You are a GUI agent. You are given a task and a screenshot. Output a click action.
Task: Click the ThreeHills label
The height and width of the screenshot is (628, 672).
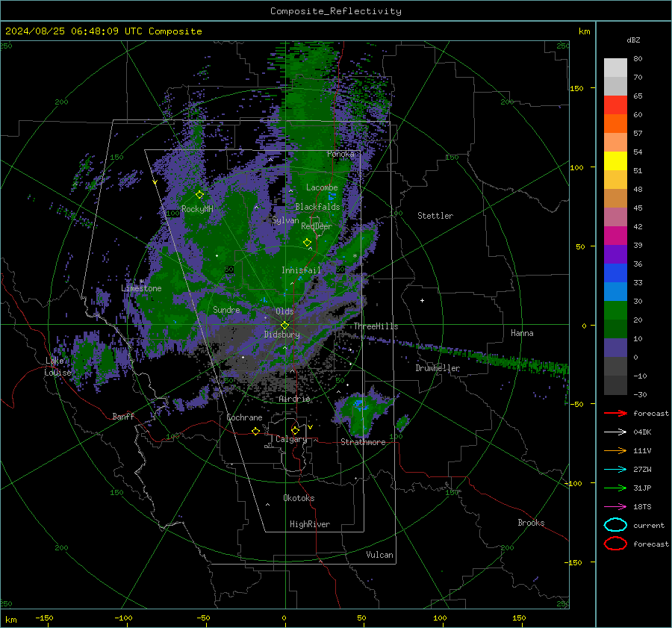click(376, 326)
